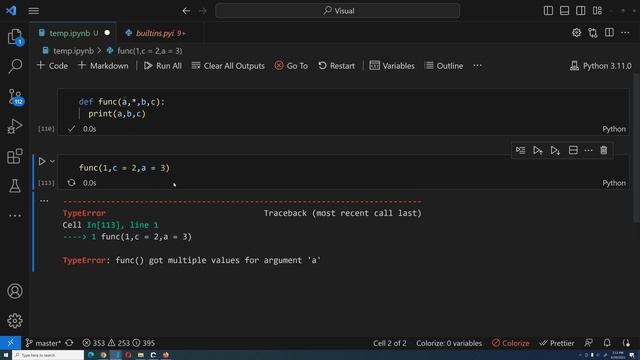Show additional activity bar views ellipsis
The image size is (640, 360).
pos(15,216)
